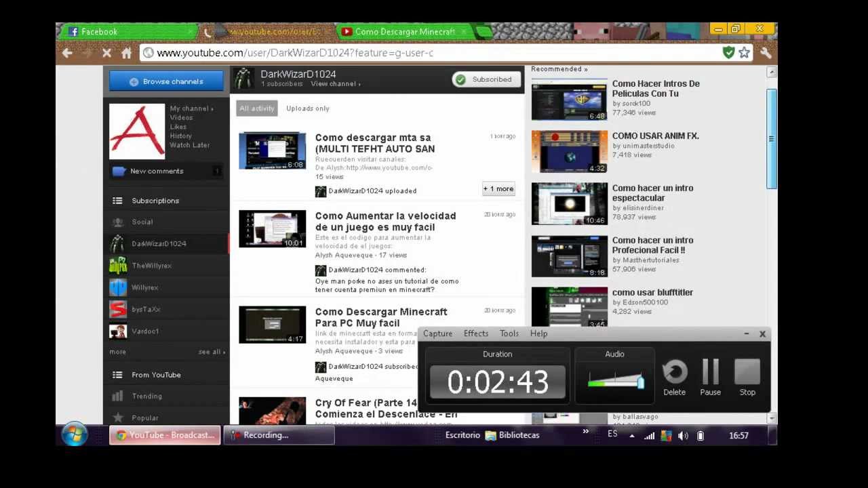Select the All activity filter
Image resolution: width=868 pixels, height=488 pixels.
(x=257, y=108)
